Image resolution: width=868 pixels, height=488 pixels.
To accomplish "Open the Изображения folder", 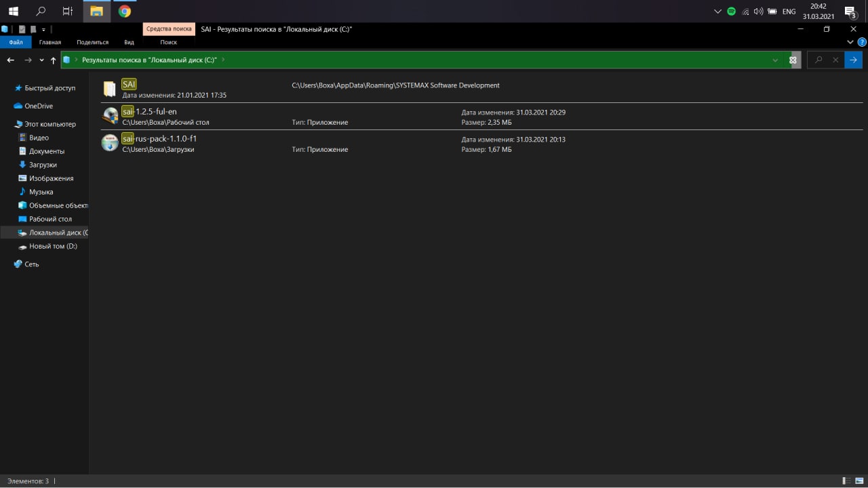I will [51, 178].
